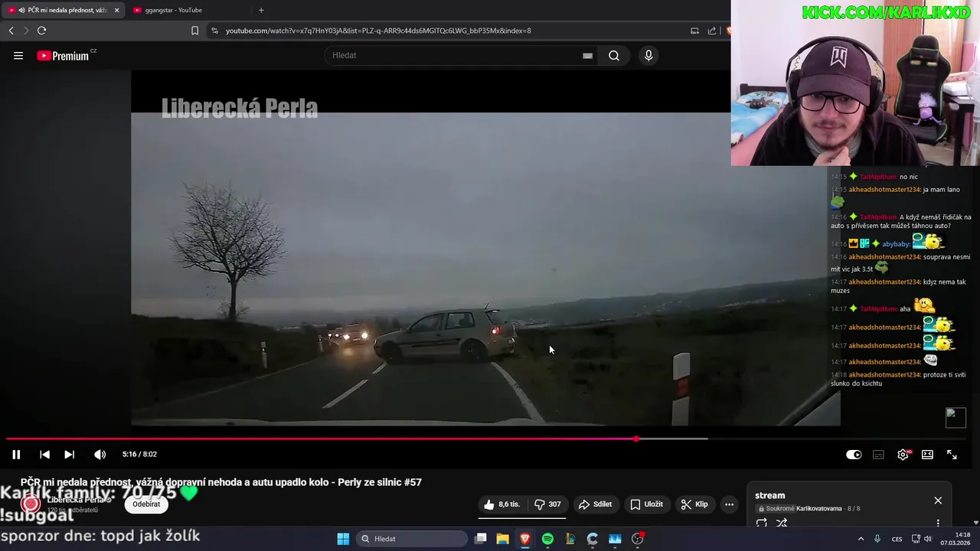Cast page with the screen icon
The image size is (980, 551).
pyautogui.click(x=694, y=31)
